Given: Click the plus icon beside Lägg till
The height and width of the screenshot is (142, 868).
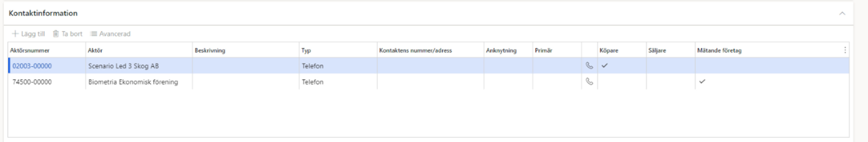Looking at the screenshot, I should [15, 34].
